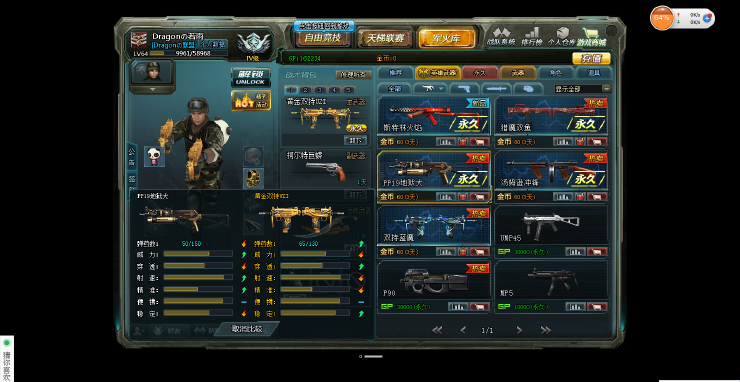Filter by the knife icon category
Screen dimensions: 740x382
pyautogui.click(x=496, y=89)
